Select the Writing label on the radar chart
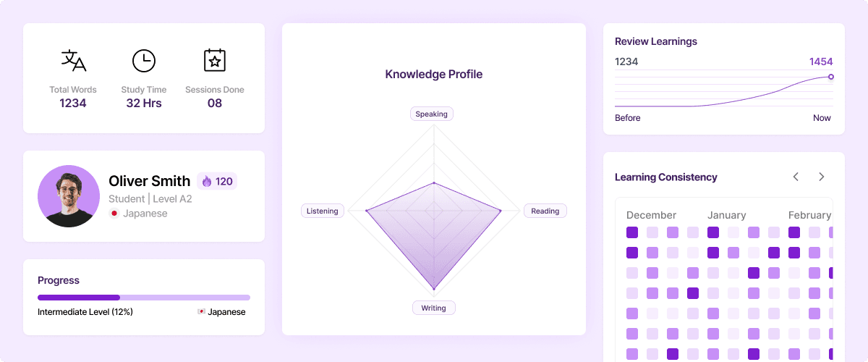 (434, 308)
